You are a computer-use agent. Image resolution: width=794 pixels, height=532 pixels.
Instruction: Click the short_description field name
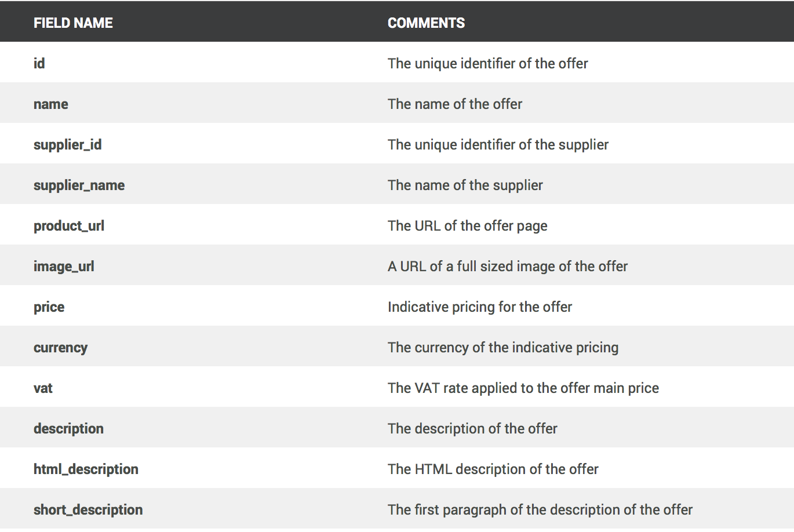pyautogui.click(x=88, y=510)
